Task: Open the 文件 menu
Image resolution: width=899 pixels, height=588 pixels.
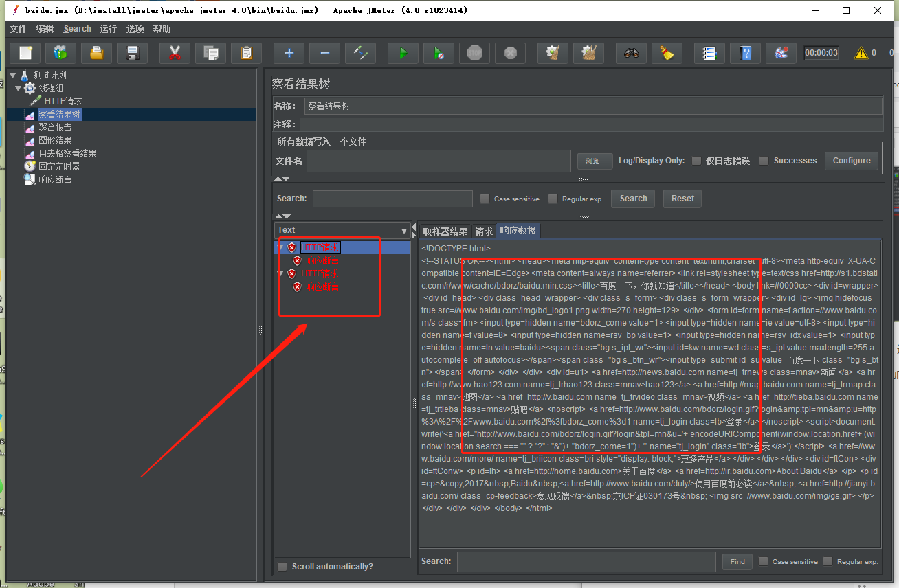Action: click(x=18, y=29)
